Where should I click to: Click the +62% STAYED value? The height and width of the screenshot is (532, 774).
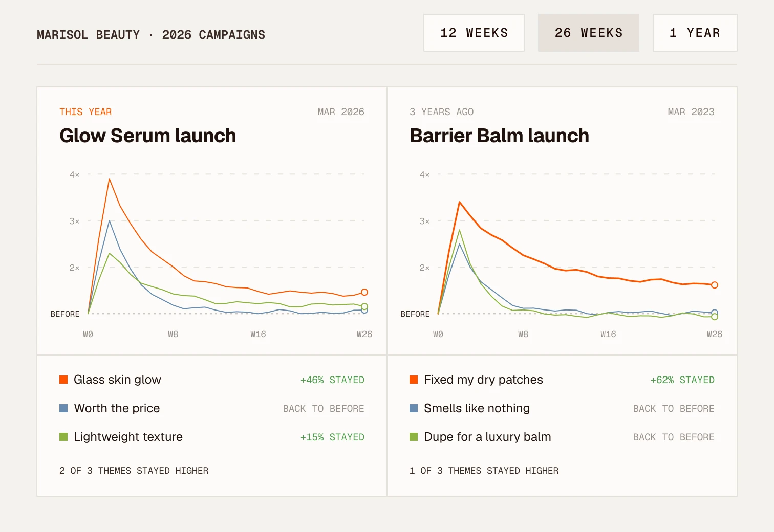click(682, 380)
